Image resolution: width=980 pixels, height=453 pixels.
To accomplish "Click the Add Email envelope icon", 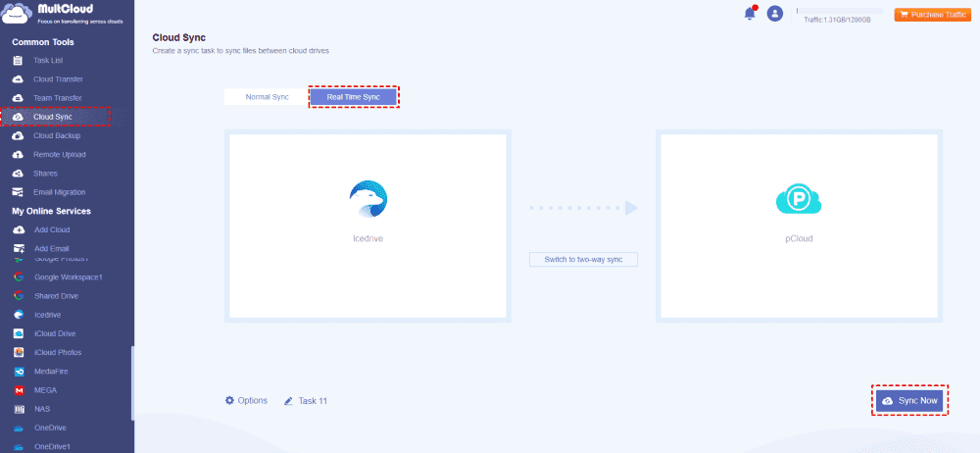I will (19, 248).
